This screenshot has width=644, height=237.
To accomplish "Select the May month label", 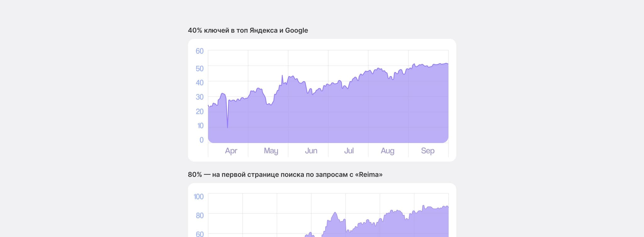I will coord(271,151).
